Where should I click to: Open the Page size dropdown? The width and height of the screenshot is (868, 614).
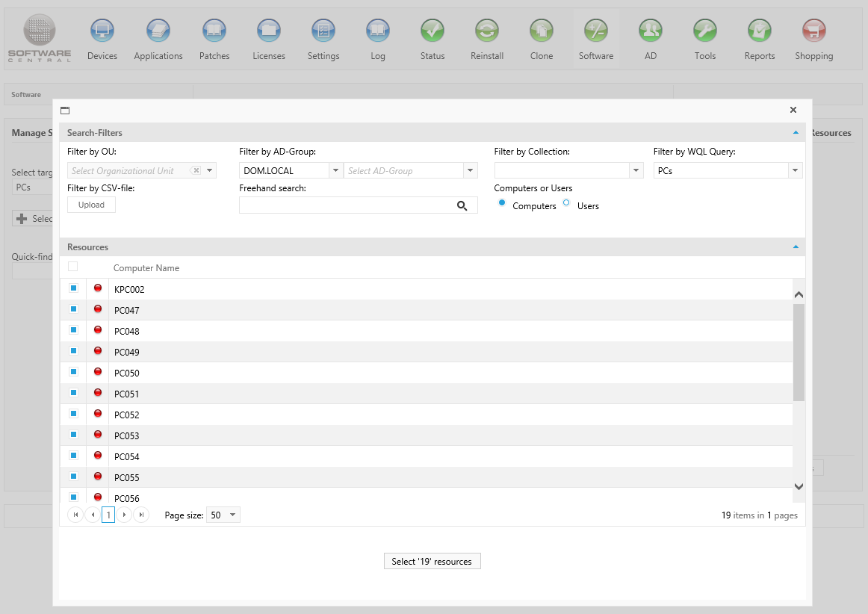point(232,515)
